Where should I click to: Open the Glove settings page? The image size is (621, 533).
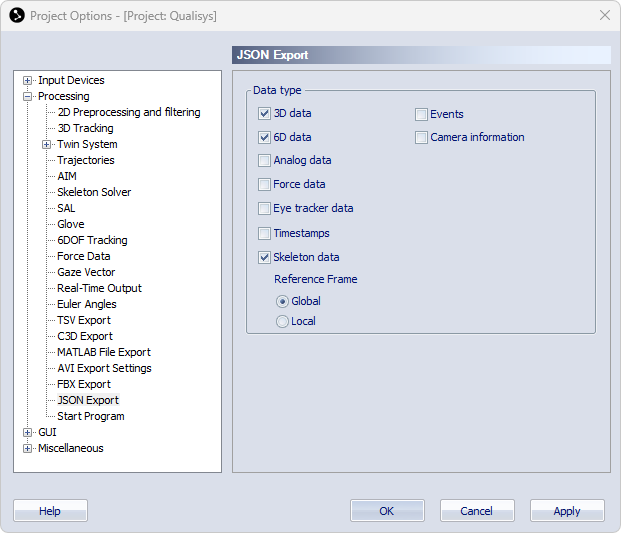(70, 225)
